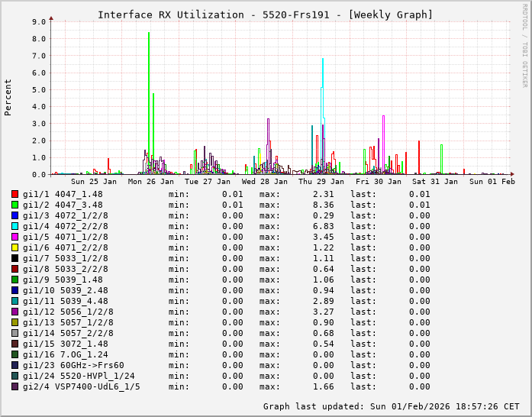This screenshot has width=532, height=417.
Task: Select the Thu 29 Jan axis label
Action: (x=321, y=182)
